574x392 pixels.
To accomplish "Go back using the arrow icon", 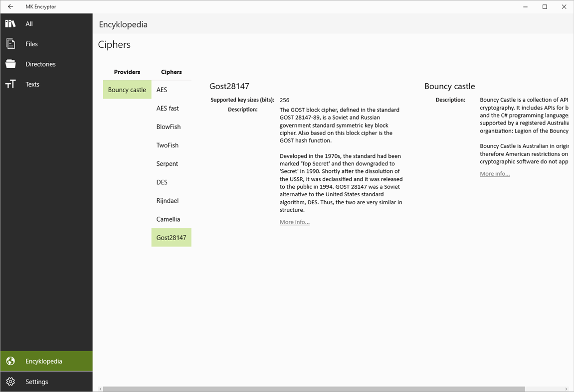I will point(10,6).
